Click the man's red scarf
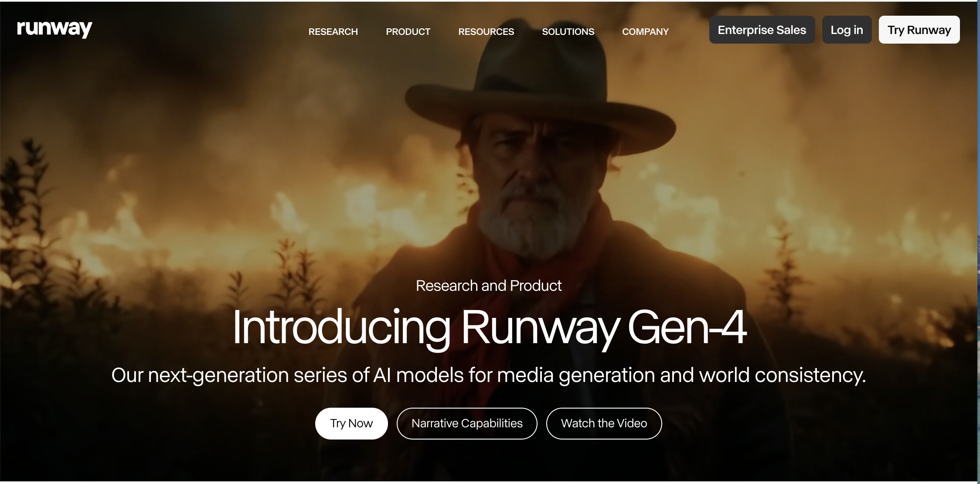Screen dimensions: 980x484 545,262
